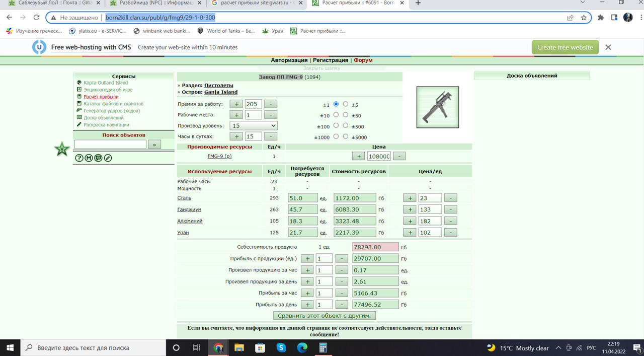Select the ±5000 step radio button
The height and width of the screenshot is (356, 644).
pyautogui.click(x=345, y=136)
